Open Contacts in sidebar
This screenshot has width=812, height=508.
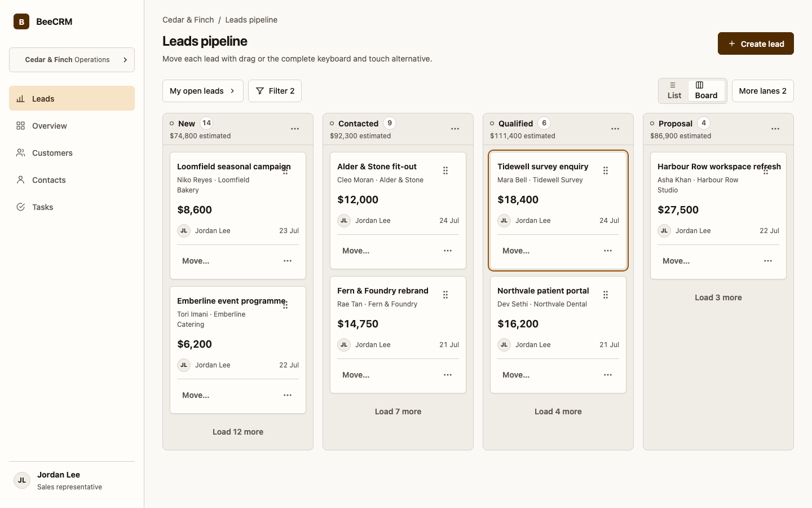(x=72, y=179)
